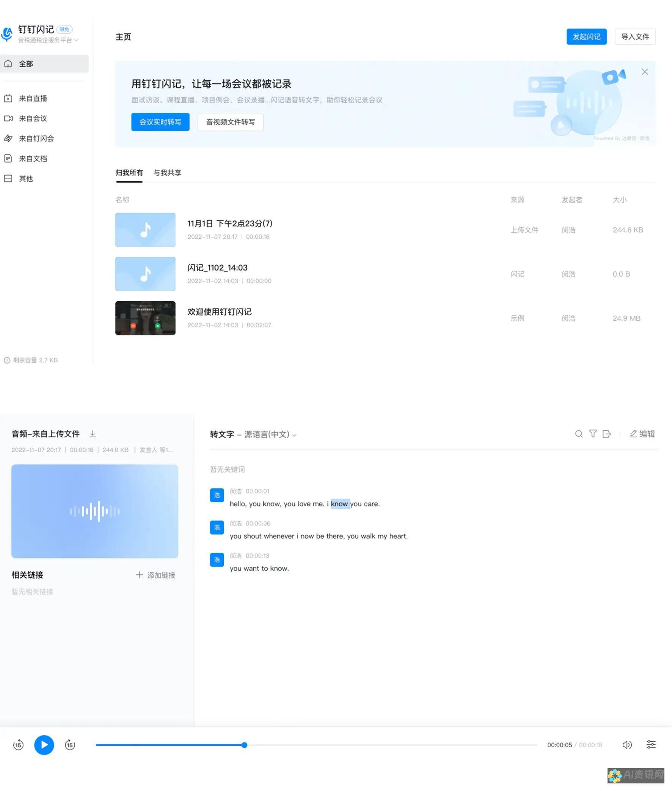672x791 pixels.
Task: Click the speaker avatar at 00:00:01
Action: [x=217, y=495]
